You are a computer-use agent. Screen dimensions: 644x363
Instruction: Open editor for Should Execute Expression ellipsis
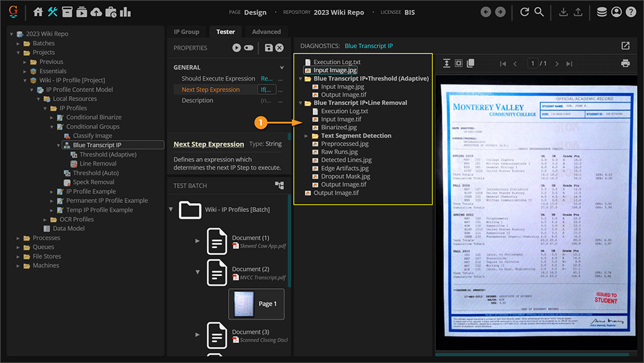[281, 79]
